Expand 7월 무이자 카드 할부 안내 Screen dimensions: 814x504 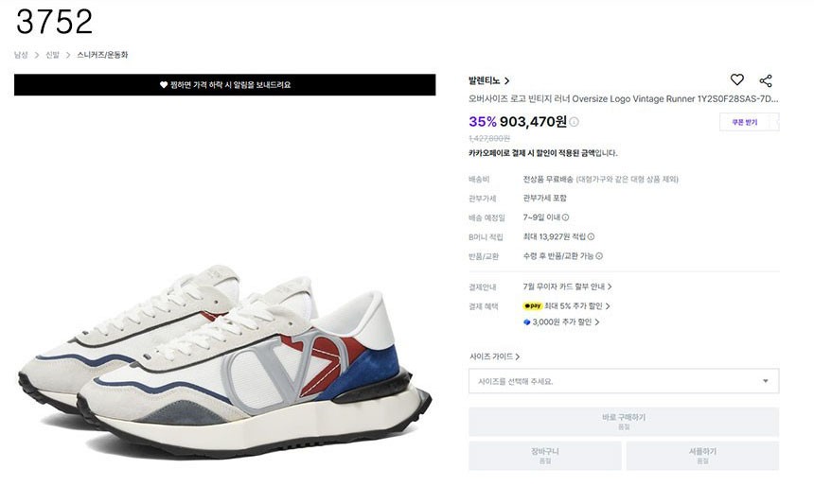coord(567,287)
